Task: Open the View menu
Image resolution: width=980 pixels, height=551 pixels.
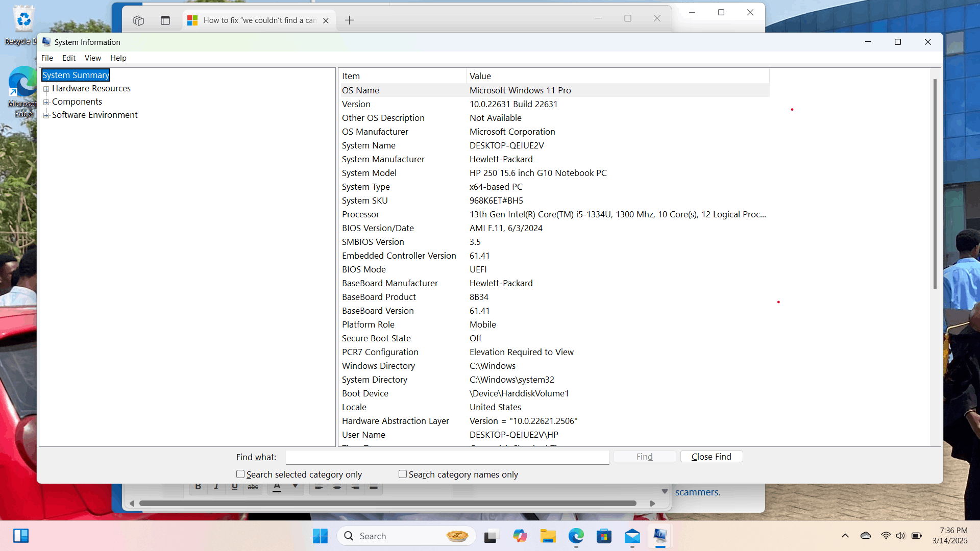Action: point(92,58)
